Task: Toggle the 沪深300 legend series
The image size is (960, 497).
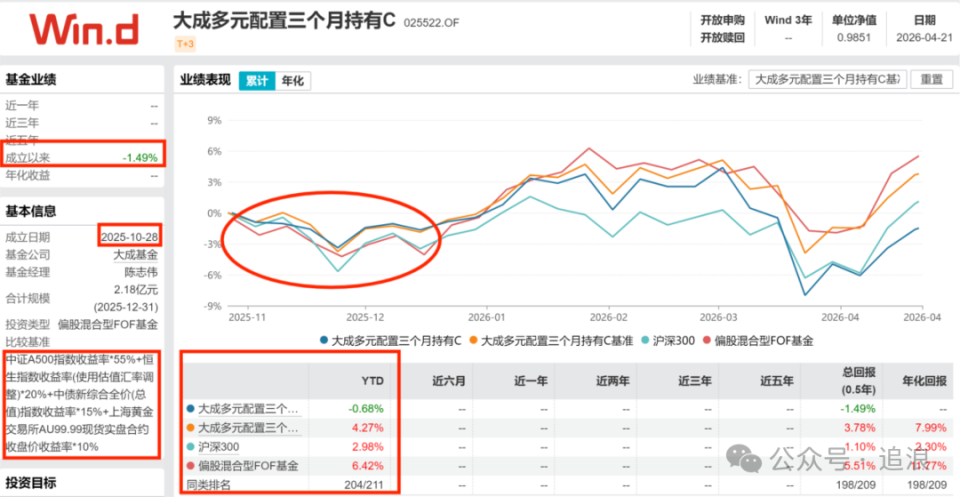Action: click(667, 341)
